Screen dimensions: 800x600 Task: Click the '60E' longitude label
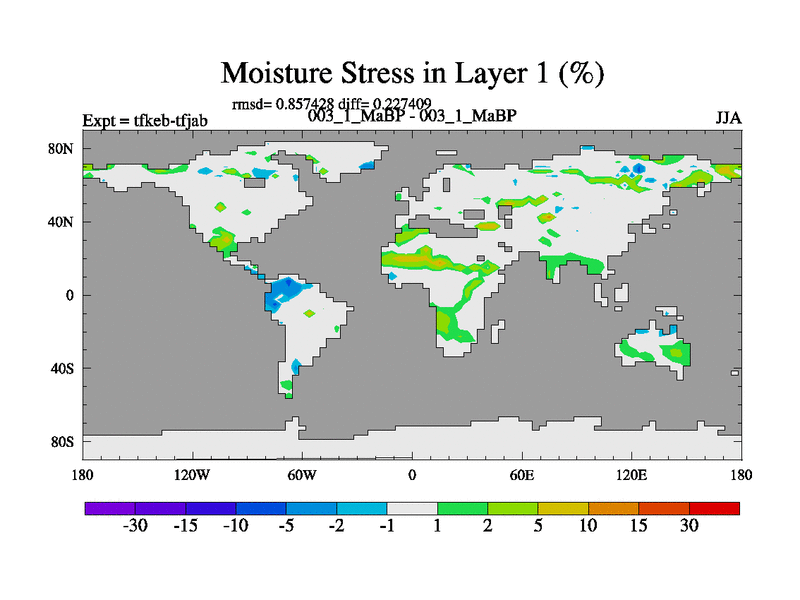click(x=522, y=475)
